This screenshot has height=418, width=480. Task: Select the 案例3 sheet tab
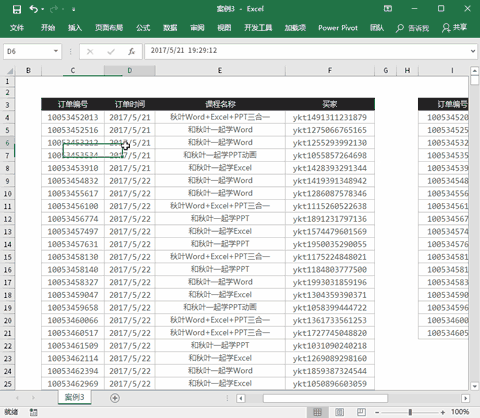74,397
